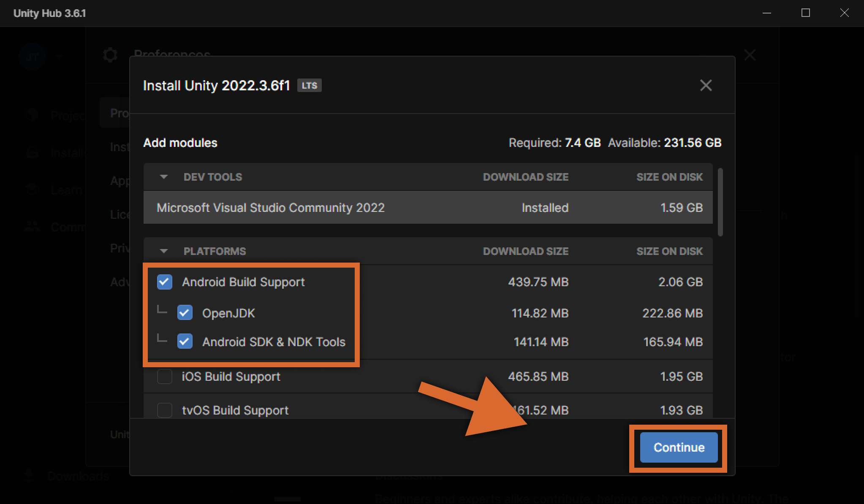Uncheck Android Build Support
Screen dimensions: 864x504
click(x=164, y=282)
